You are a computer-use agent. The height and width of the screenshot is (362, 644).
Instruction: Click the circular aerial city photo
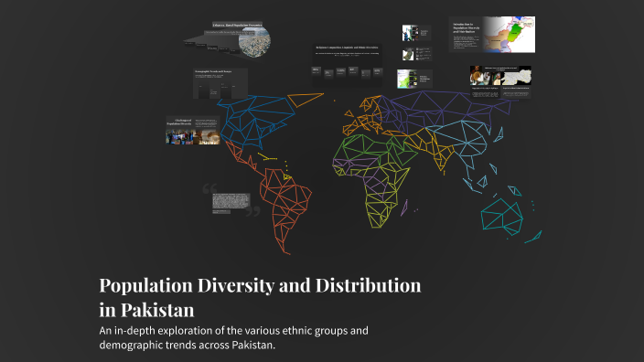[x=254, y=41]
